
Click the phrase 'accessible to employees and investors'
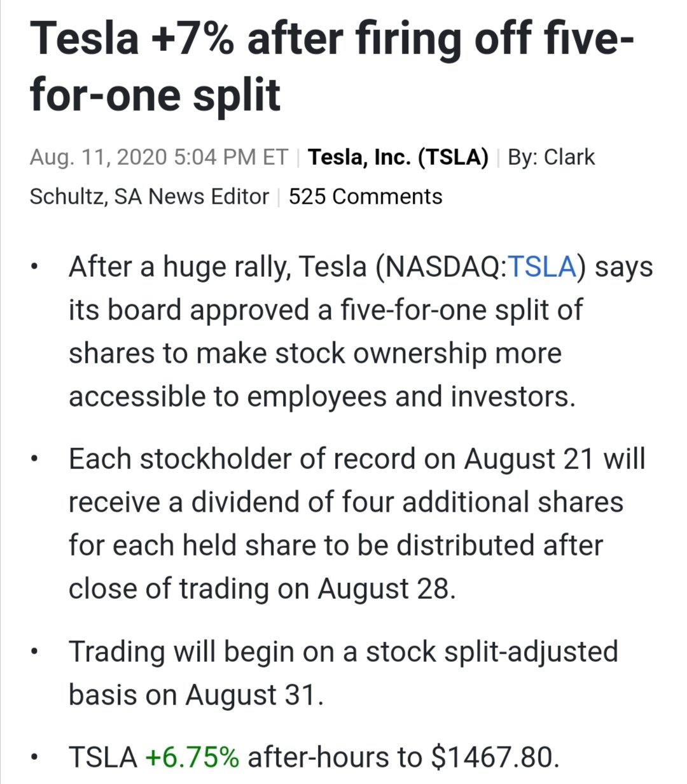point(321,396)
